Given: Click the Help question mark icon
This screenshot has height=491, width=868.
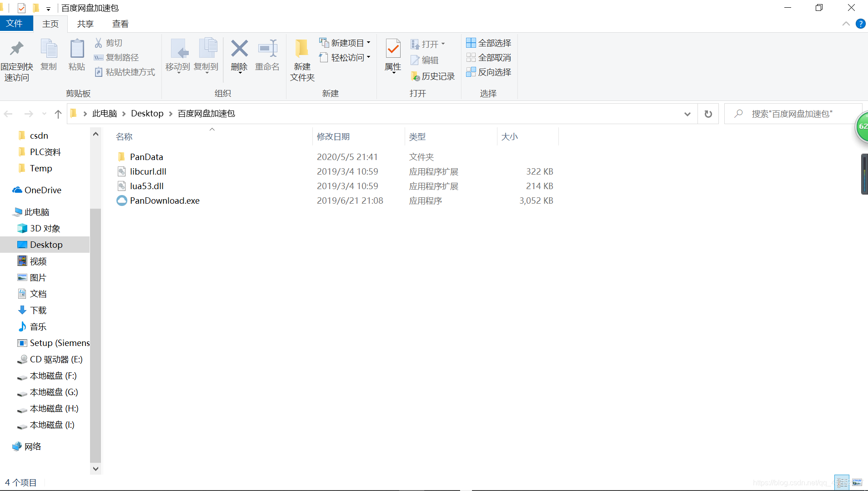Looking at the screenshot, I should click(x=860, y=24).
